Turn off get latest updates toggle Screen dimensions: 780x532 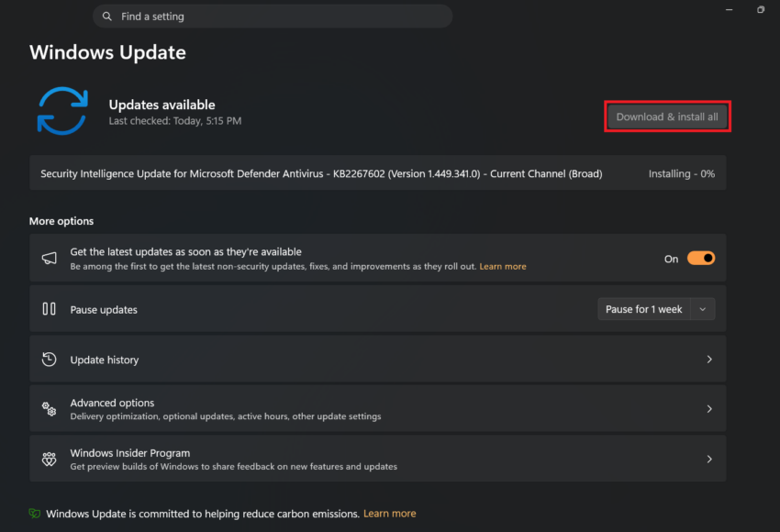701,258
